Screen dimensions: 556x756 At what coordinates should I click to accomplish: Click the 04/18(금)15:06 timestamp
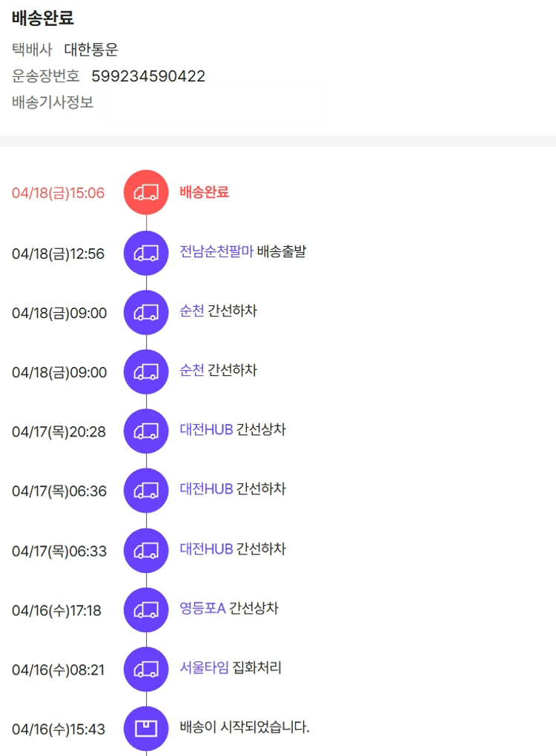pyautogui.click(x=58, y=193)
